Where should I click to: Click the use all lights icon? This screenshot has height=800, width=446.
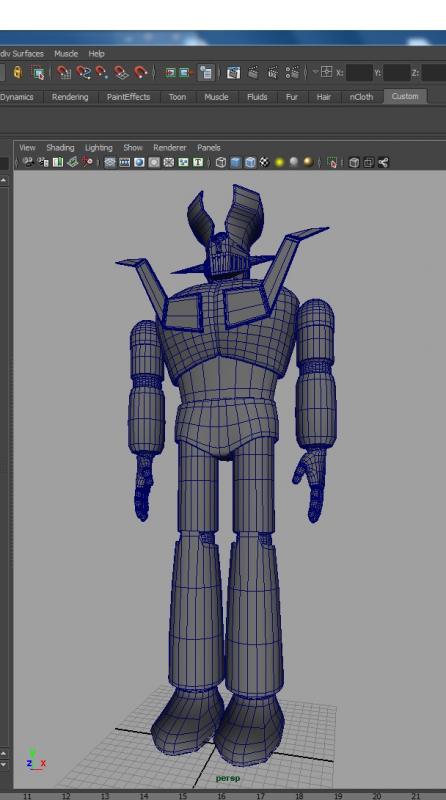279,162
